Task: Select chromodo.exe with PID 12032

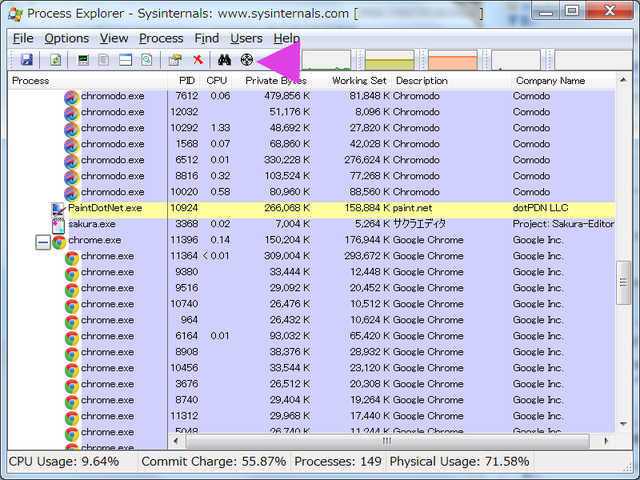Action: point(312,112)
